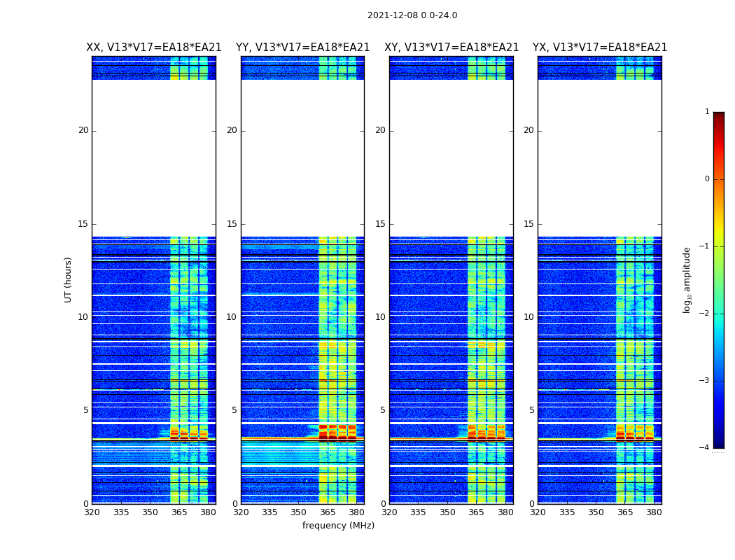Click the figure title date 2021-12-08
The image size is (735, 560).
point(412,15)
